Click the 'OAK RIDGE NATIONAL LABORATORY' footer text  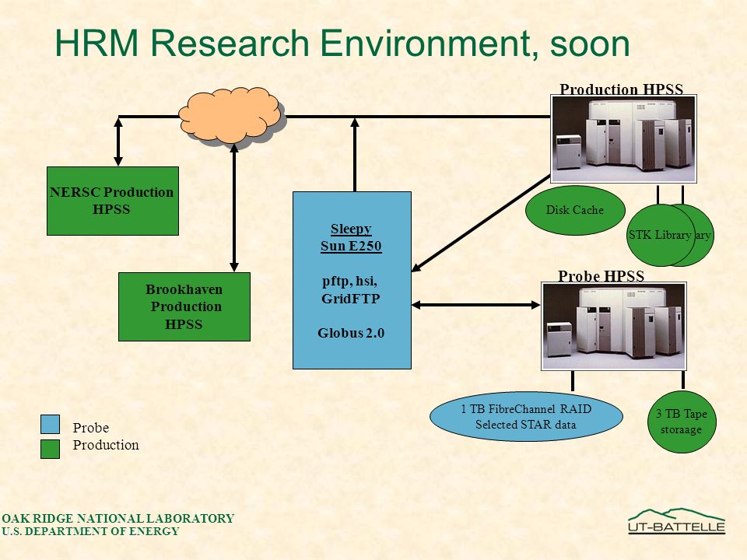click(x=118, y=518)
